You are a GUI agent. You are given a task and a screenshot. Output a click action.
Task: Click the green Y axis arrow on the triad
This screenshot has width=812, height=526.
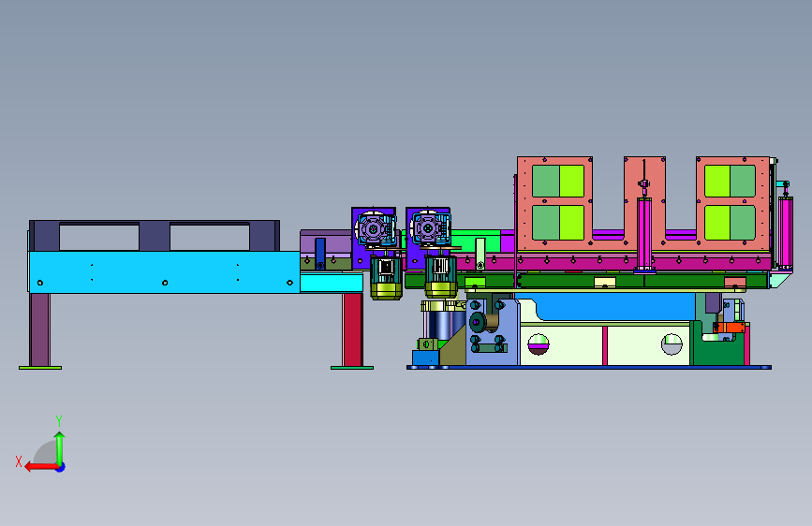click(60, 447)
